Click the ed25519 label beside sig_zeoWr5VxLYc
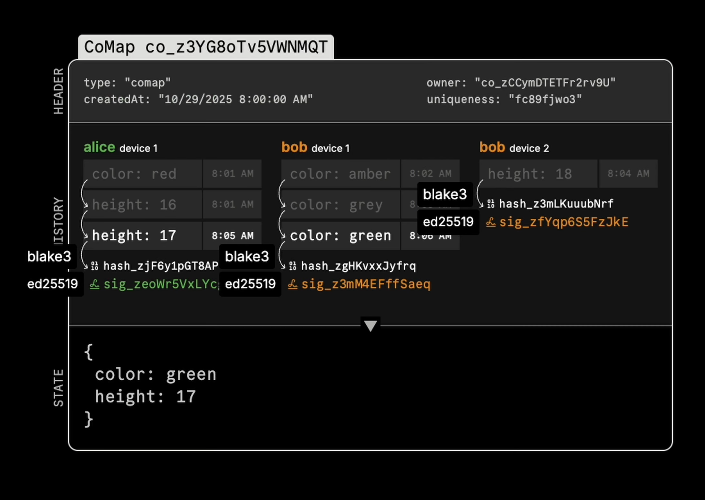This screenshot has width=705, height=500. pos(52,284)
